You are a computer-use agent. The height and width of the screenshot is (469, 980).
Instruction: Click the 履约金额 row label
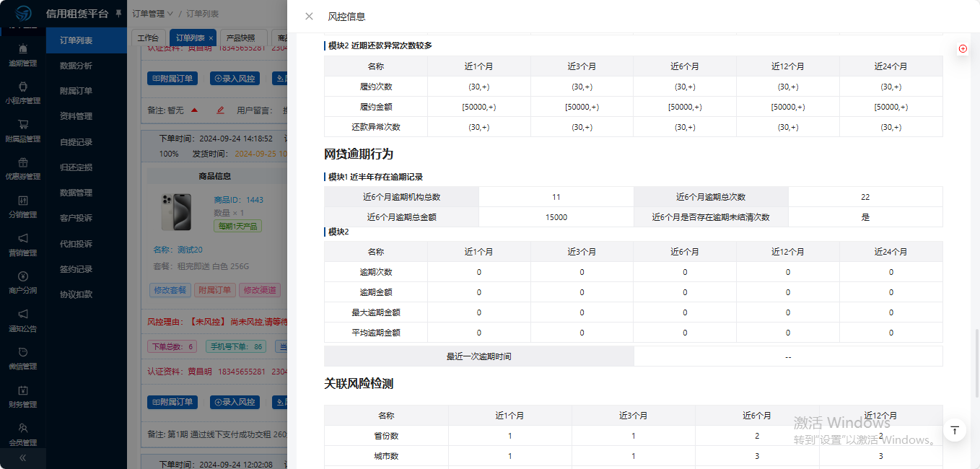click(376, 107)
